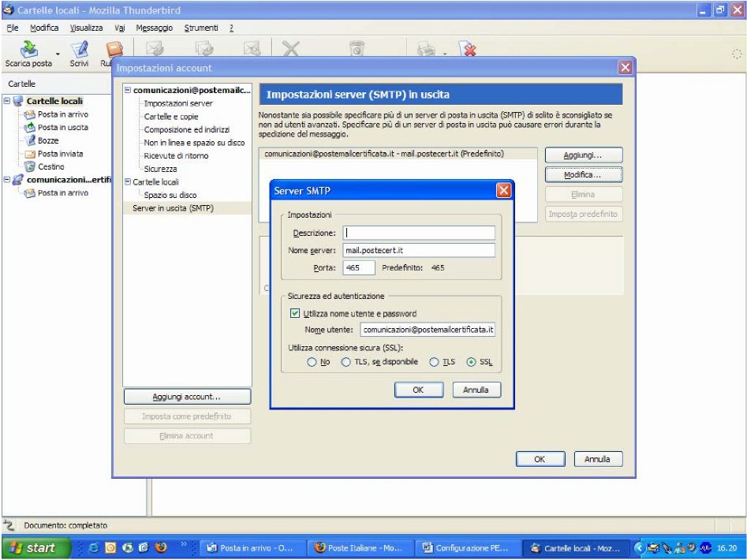The width and height of the screenshot is (747, 560).
Task: Click the Posta inviata folder icon
Action: point(29,154)
